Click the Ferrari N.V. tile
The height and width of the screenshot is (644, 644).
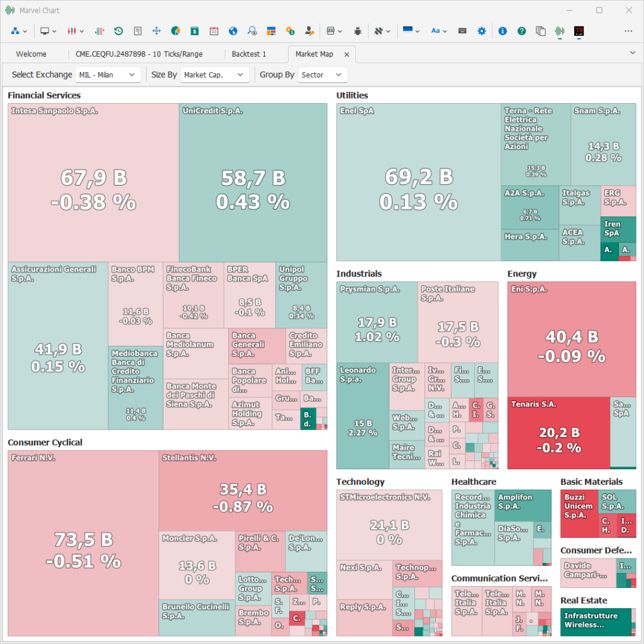83,543
